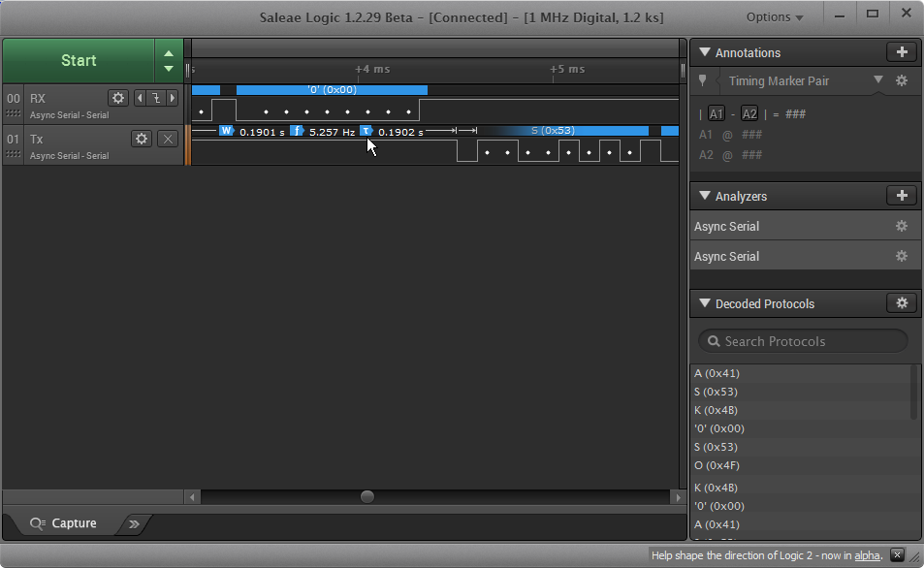Click the period measurement τ icon
Image resolution: width=924 pixels, height=568 pixels.
366,131
